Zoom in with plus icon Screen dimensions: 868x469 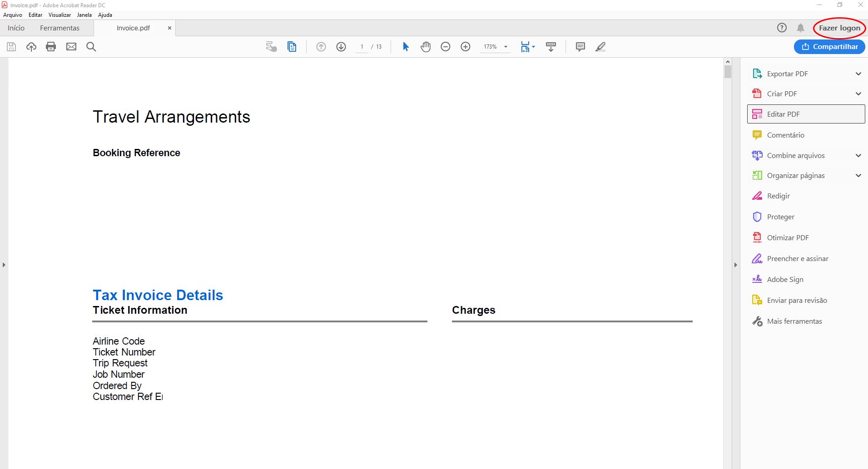(466, 47)
